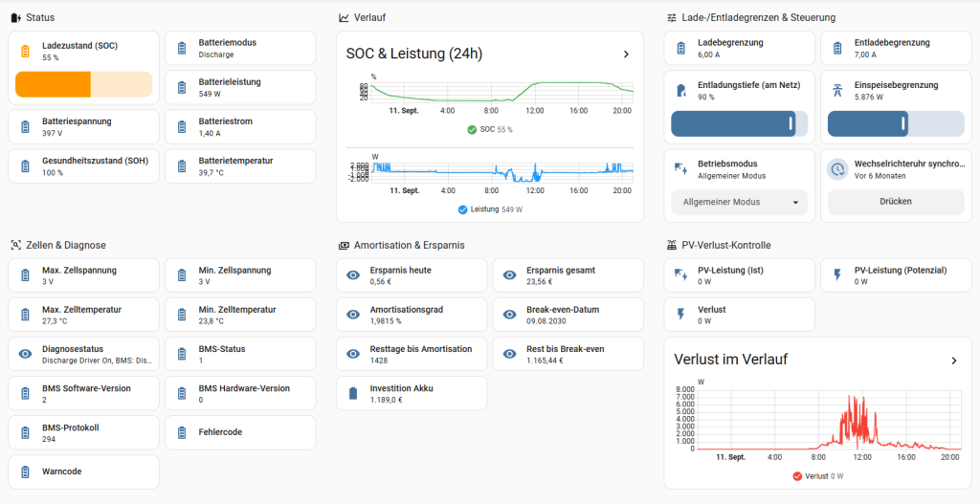Click the PV-Leistung (Potenzial) lightning icon

[x=837, y=275]
